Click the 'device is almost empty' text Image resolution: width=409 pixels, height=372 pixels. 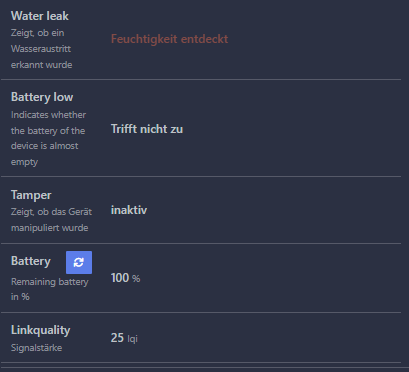tap(44, 154)
